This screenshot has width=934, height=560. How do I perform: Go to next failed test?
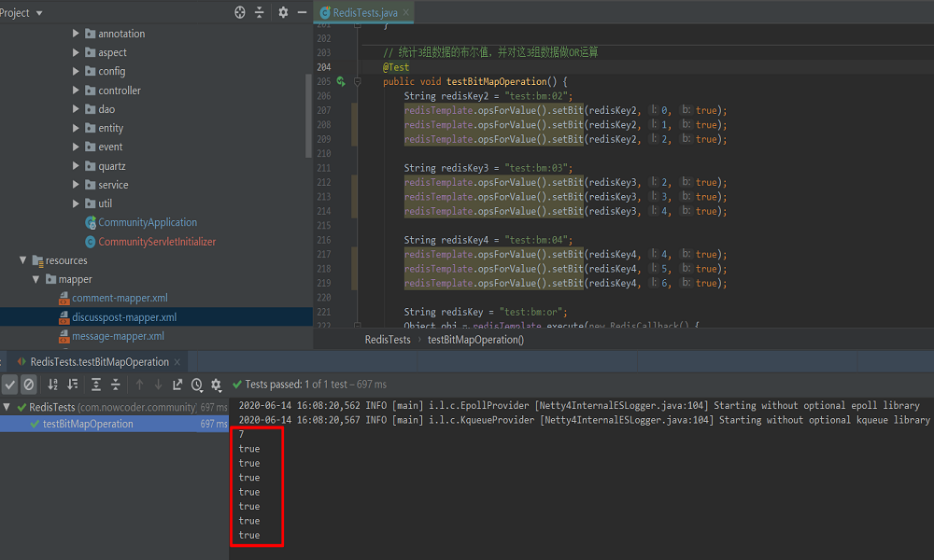(x=159, y=385)
